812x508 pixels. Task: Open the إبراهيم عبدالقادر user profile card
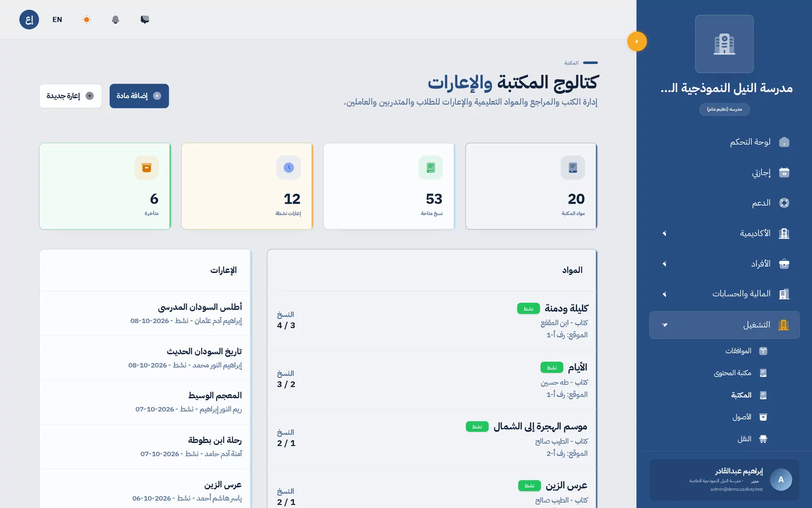pos(724,480)
